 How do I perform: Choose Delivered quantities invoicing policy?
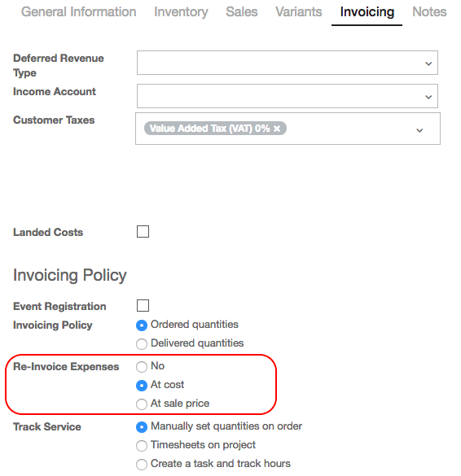(x=142, y=344)
